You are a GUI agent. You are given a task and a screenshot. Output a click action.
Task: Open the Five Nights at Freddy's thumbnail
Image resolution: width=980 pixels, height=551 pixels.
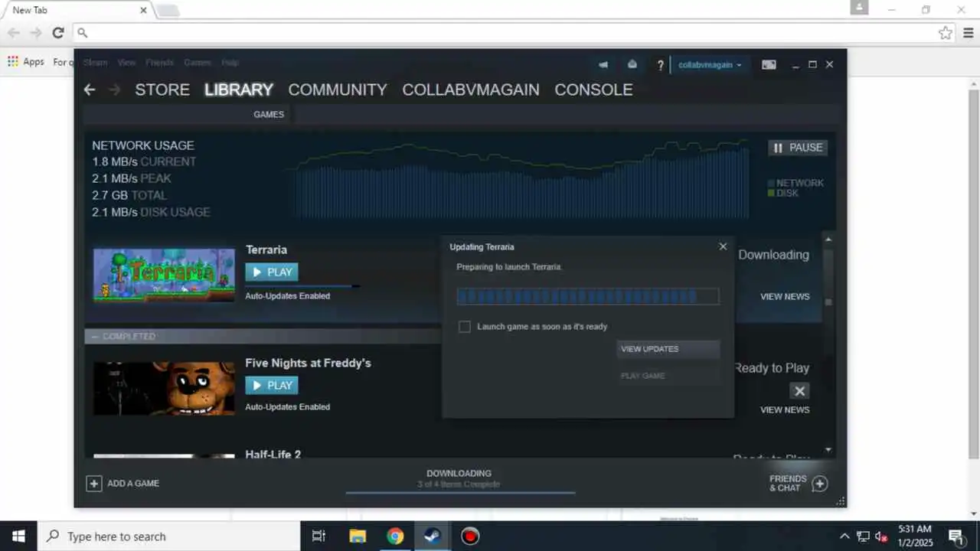[x=164, y=388]
